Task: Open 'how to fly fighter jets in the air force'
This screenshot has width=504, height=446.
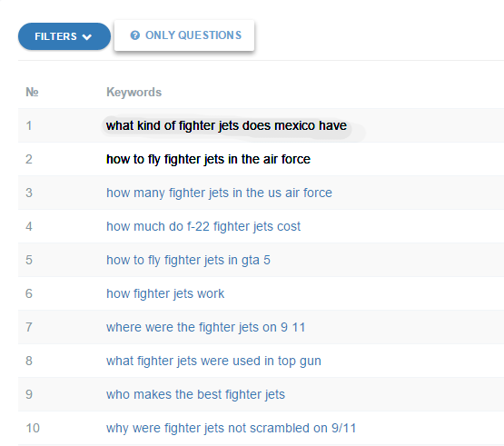Action: click(x=208, y=159)
